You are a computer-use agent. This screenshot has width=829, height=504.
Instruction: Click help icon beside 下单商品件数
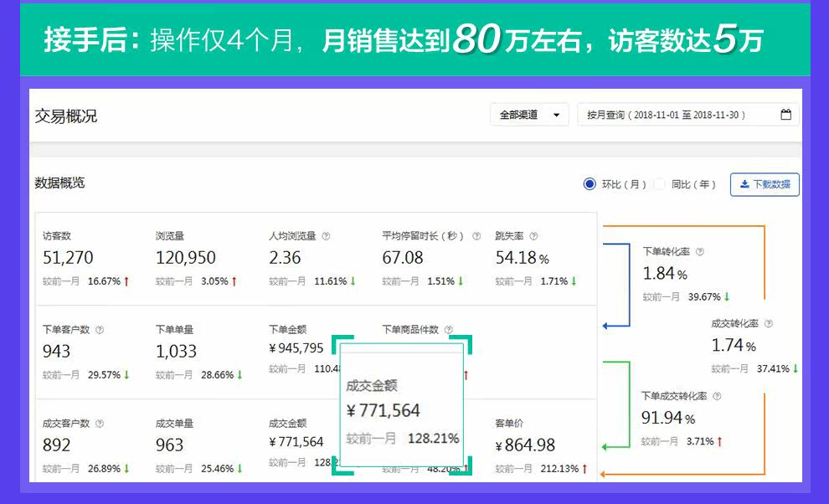(x=449, y=330)
